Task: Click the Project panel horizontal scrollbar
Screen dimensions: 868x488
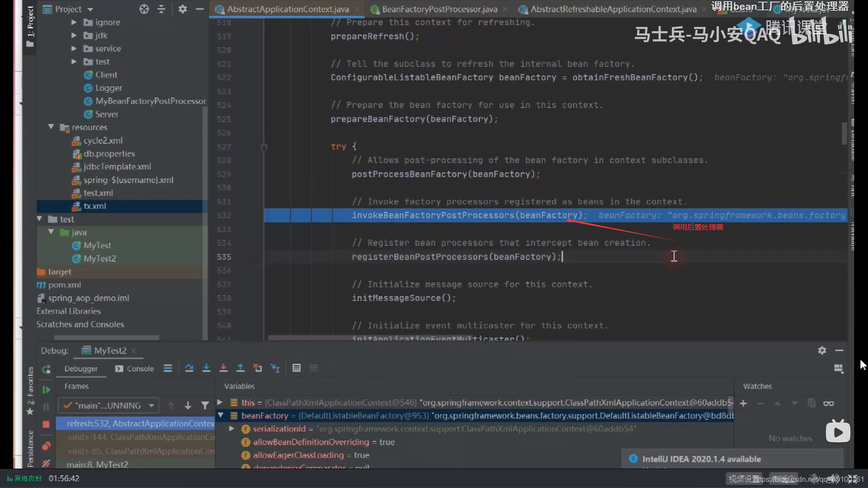Action: pyautogui.click(x=107, y=338)
